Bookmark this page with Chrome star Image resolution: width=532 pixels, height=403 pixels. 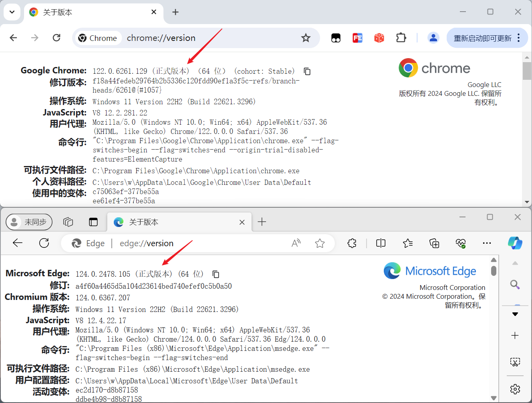point(306,38)
